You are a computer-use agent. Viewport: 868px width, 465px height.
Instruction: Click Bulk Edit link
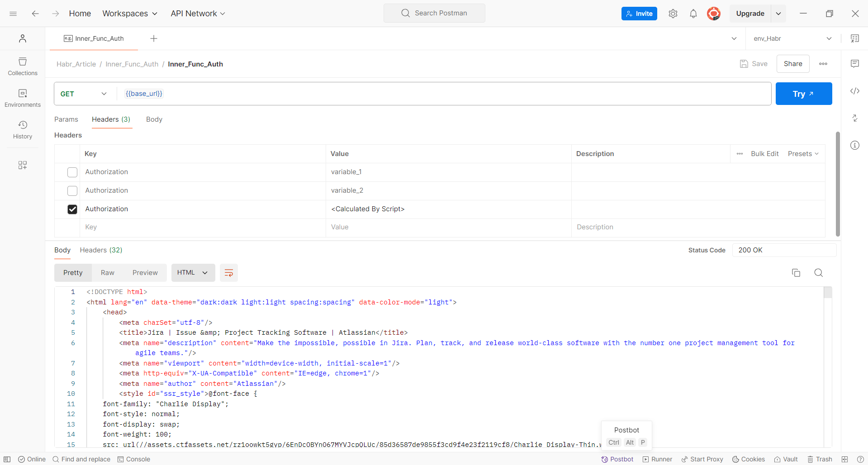[x=765, y=154]
